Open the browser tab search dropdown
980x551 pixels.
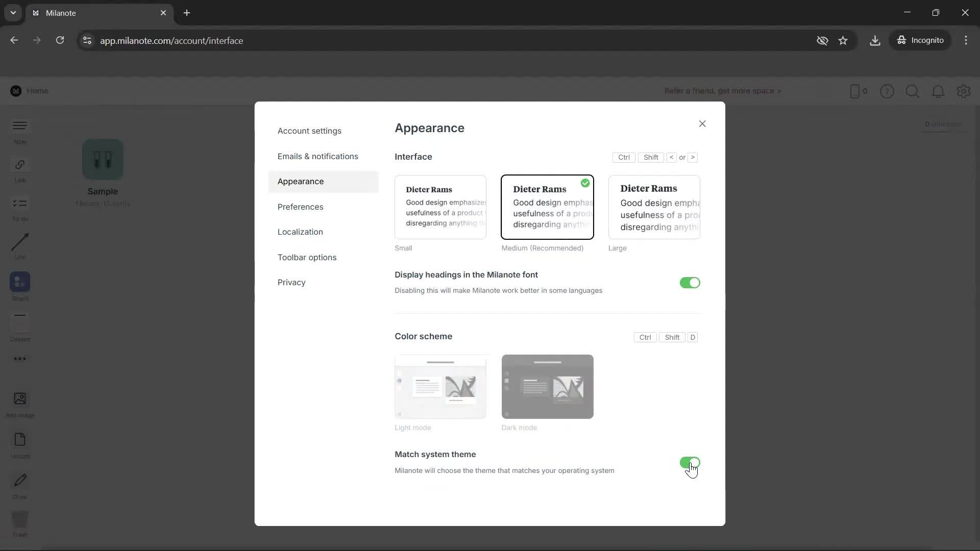(x=13, y=13)
